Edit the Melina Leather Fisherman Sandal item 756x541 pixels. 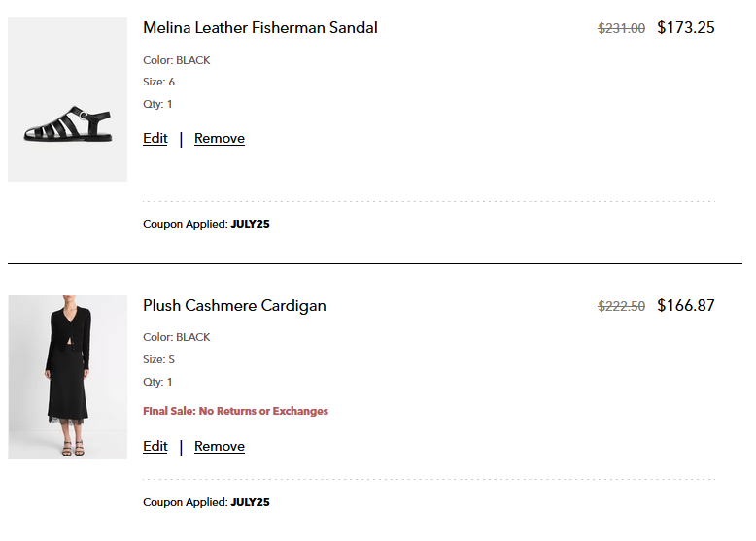(155, 139)
